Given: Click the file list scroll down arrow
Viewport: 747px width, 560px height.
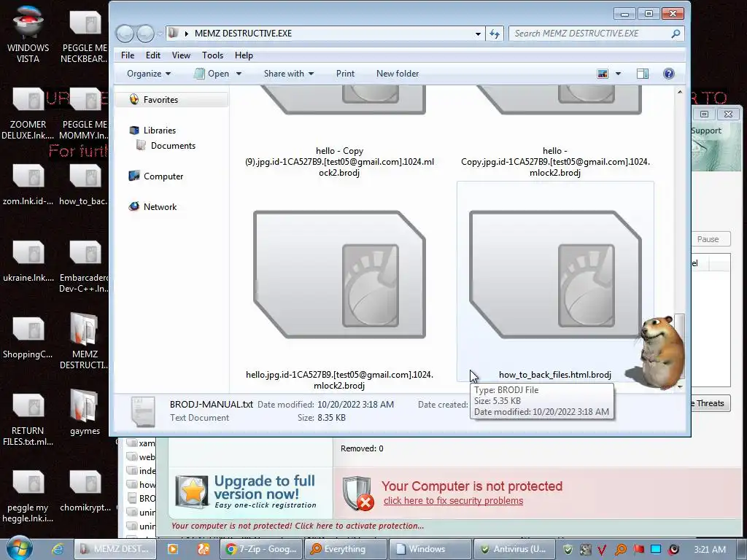Looking at the screenshot, I should tap(680, 386).
